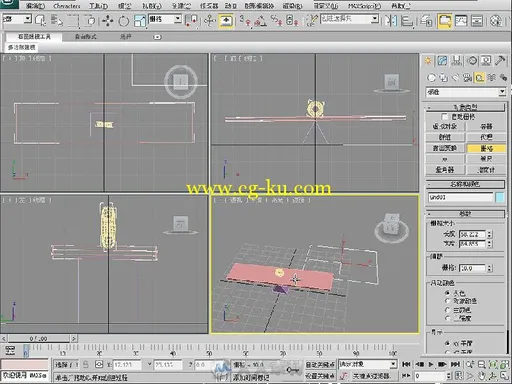Open the helper category dropdown in command panel
The image size is (512, 384).
(x=466, y=92)
